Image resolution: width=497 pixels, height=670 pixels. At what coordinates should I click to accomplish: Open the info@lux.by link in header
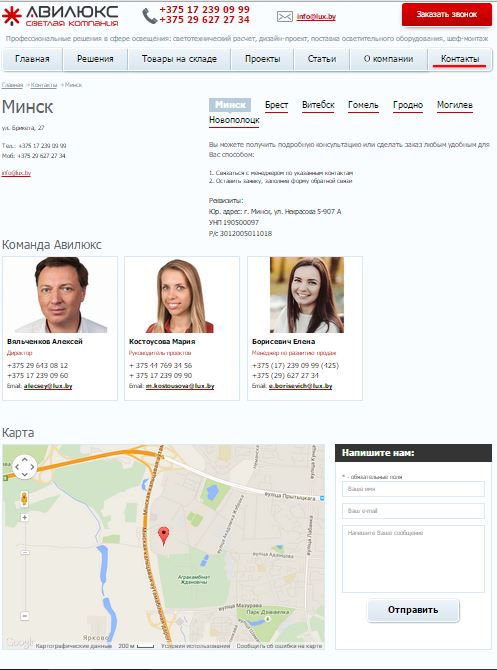coord(316,17)
